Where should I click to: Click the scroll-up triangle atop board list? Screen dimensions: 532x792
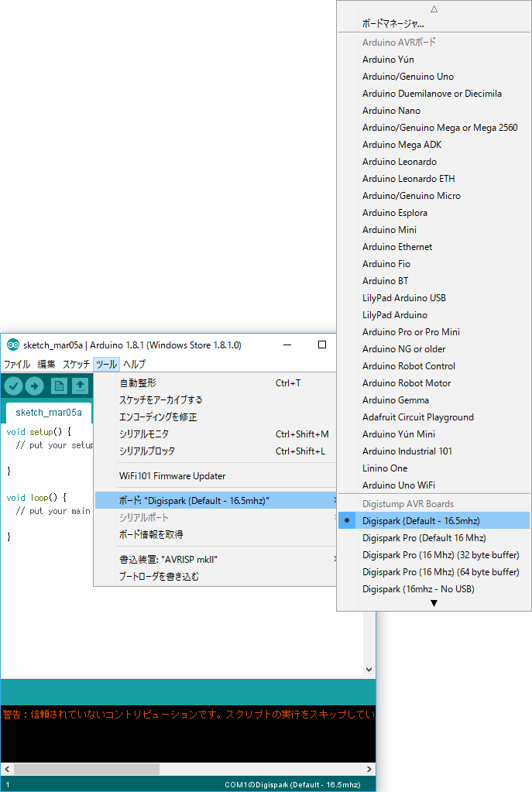[x=434, y=9]
